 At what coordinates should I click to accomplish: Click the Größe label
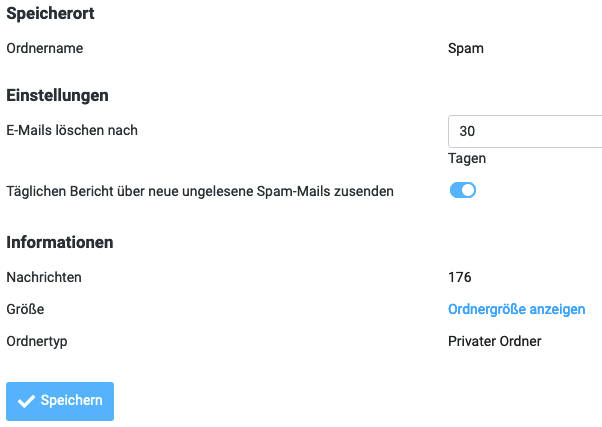25,309
